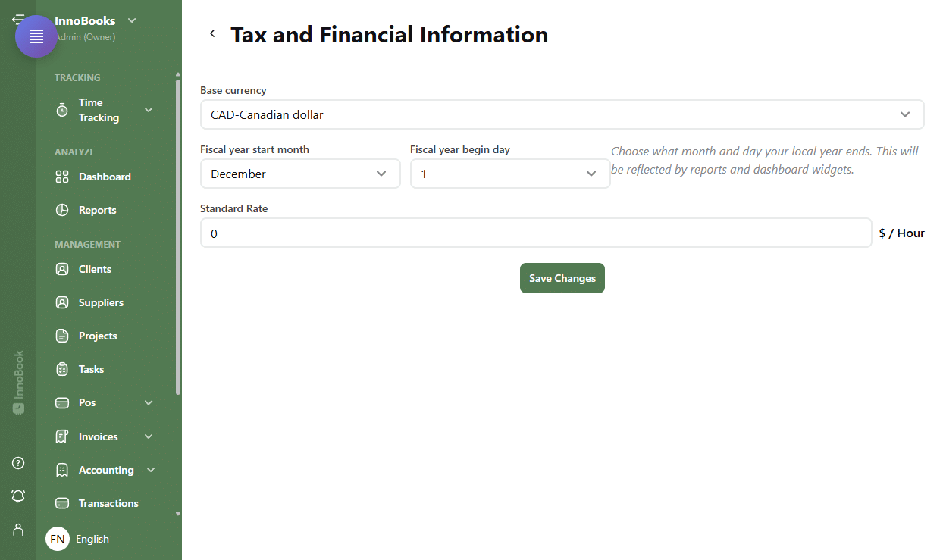Click the Reports pie chart icon
The height and width of the screenshot is (560, 943).
[62, 210]
